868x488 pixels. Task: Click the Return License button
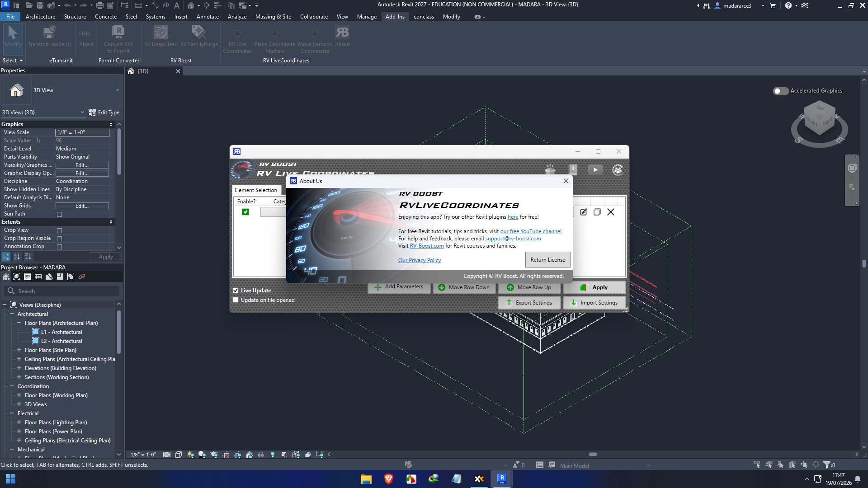click(548, 260)
